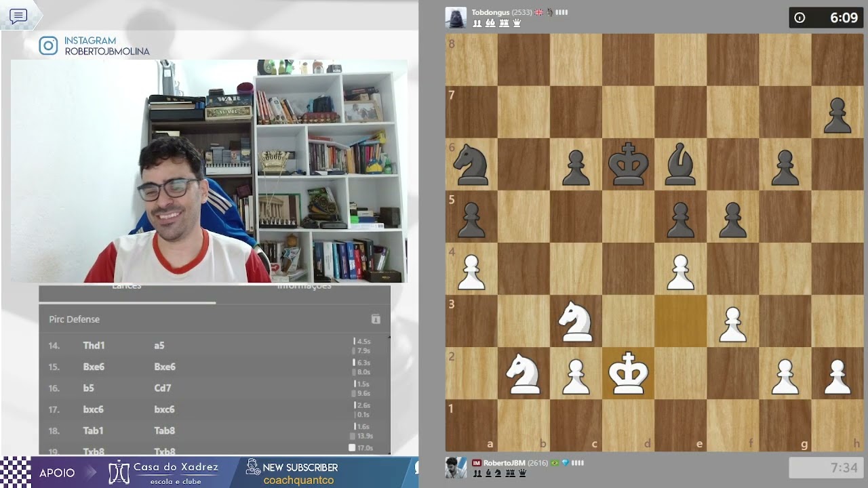Jump to black's move 17 bxc6

click(x=164, y=409)
